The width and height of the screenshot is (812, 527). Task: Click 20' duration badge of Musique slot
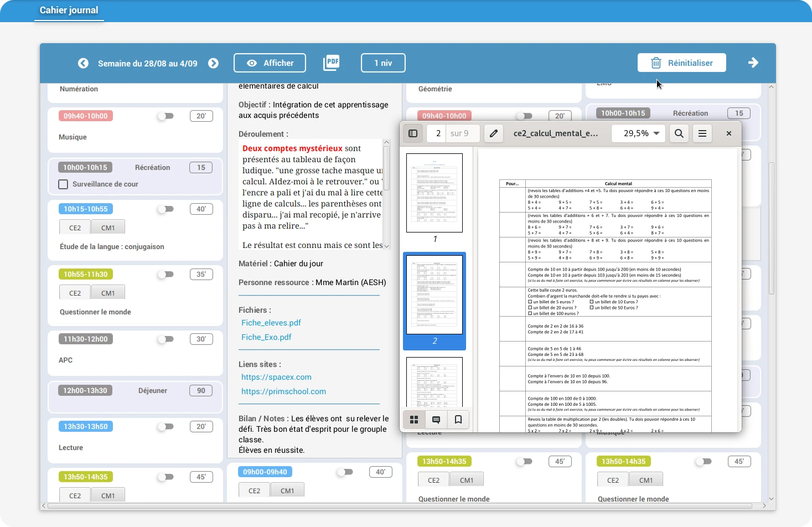point(201,116)
